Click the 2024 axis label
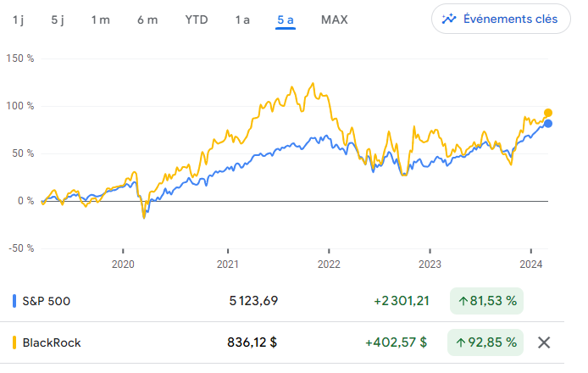This screenshot has width=588, height=373. (x=531, y=264)
